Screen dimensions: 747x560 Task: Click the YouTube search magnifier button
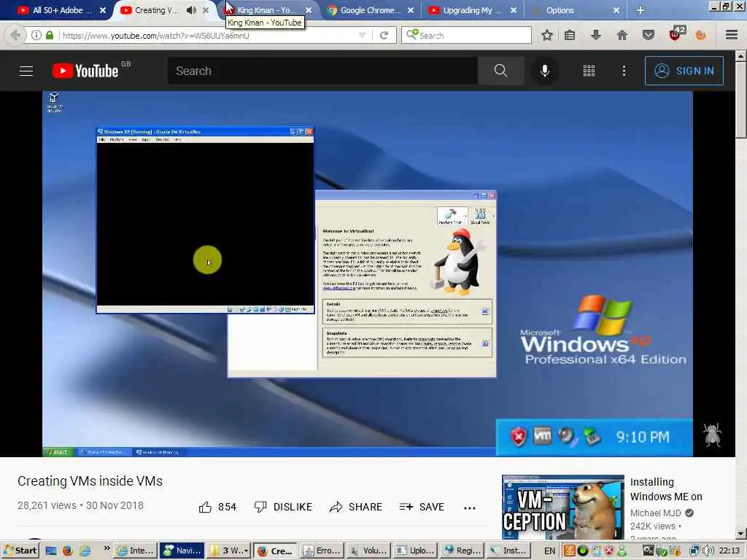[500, 71]
